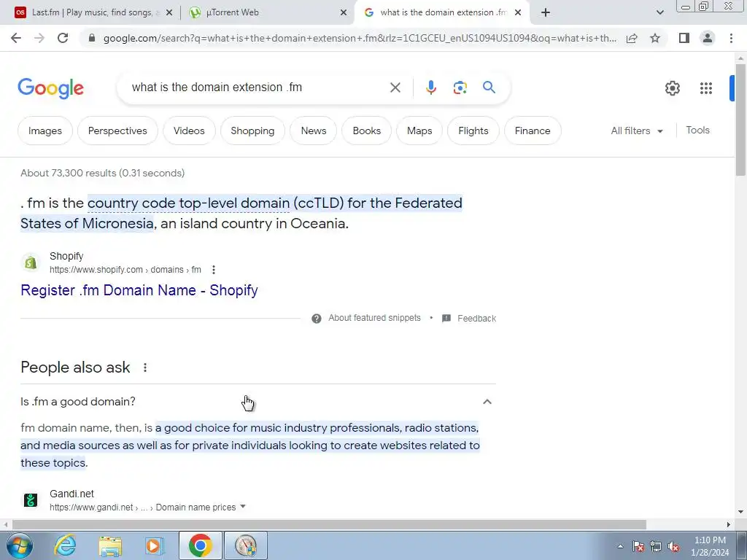Open the Google apps grid
Viewport: 747px width, 560px height.
[706, 88]
